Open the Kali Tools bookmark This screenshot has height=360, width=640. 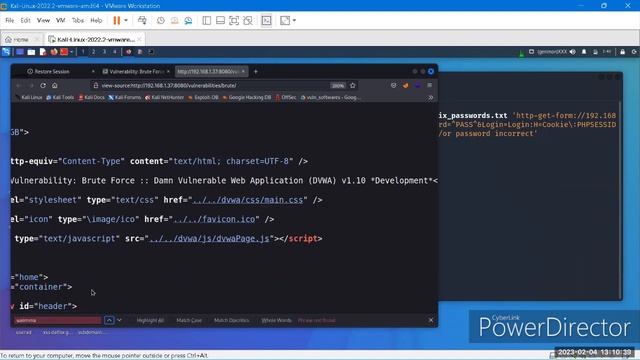(x=60, y=97)
